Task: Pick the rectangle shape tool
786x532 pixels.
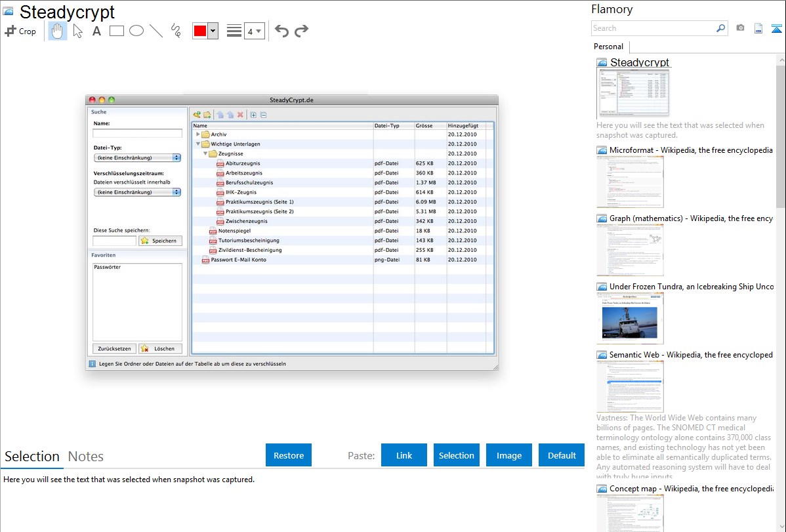Action: pos(116,31)
